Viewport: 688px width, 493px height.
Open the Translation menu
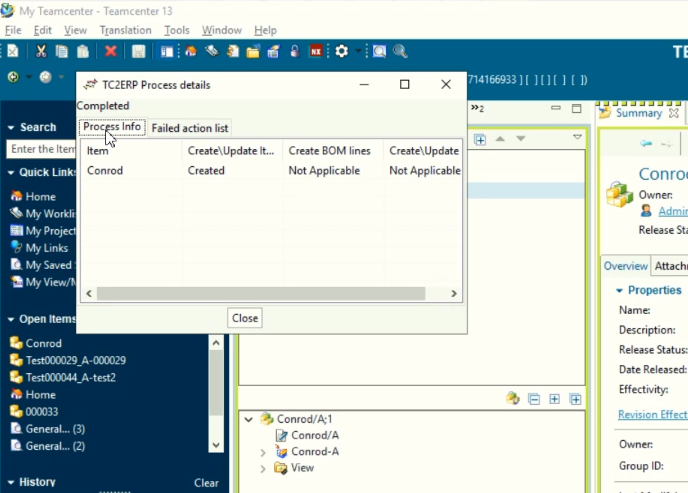click(125, 30)
